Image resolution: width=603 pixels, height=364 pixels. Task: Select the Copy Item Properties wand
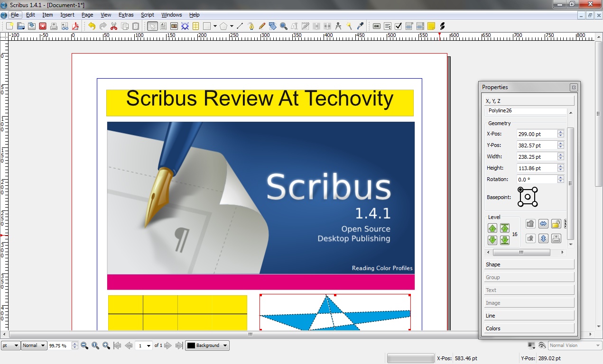click(349, 26)
